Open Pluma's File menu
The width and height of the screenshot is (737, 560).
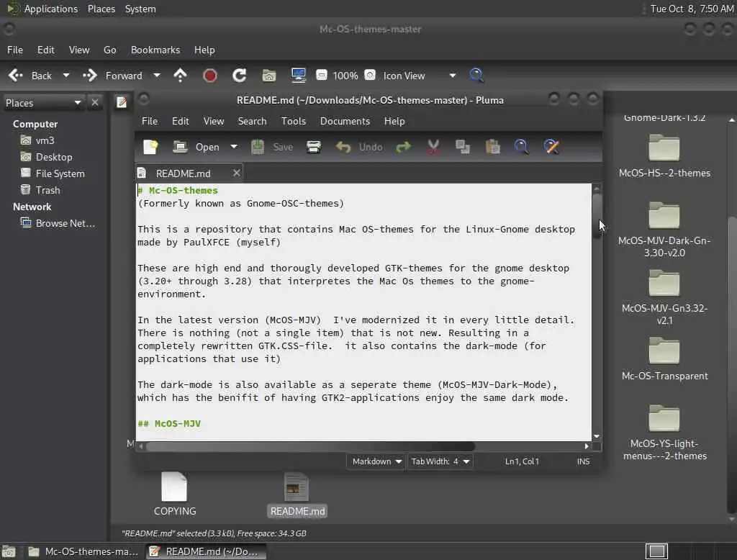click(150, 122)
